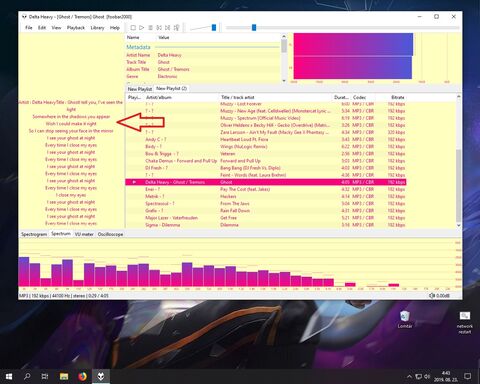
Task: Start playback with the Play button
Action: [142, 28]
